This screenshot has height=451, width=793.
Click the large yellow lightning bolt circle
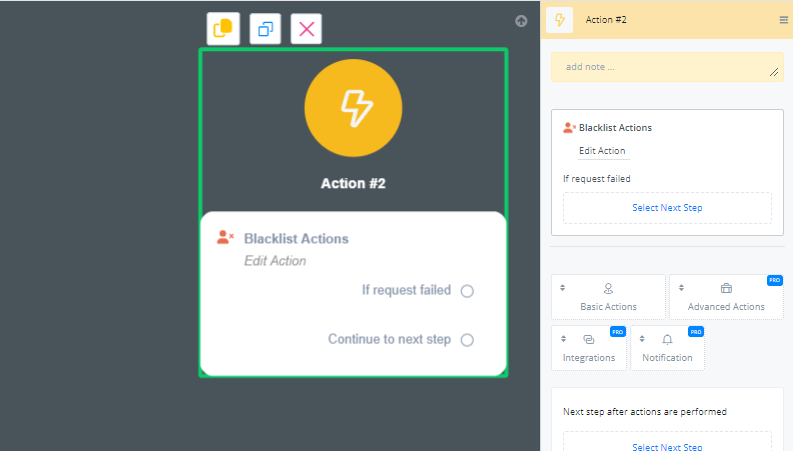[353, 108]
